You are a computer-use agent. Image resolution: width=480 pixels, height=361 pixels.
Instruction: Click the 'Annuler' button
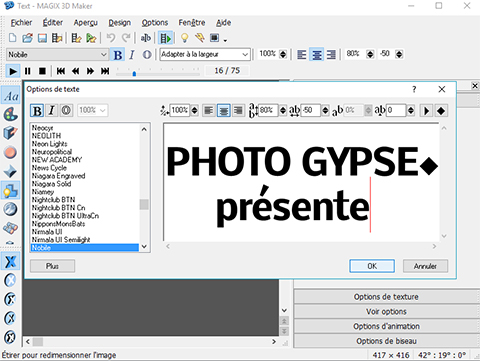[425, 266]
